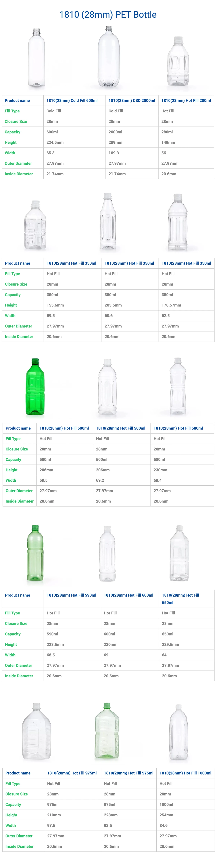
Task: Select the green 975ml square bottle image
Action: [x=107, y=731]
